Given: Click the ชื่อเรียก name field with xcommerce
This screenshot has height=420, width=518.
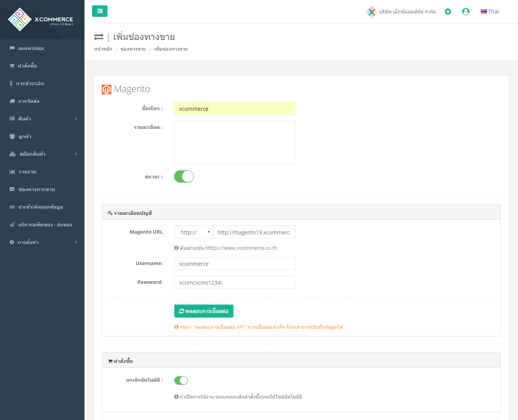Looking at the screenshot, I should click(235, 109).
